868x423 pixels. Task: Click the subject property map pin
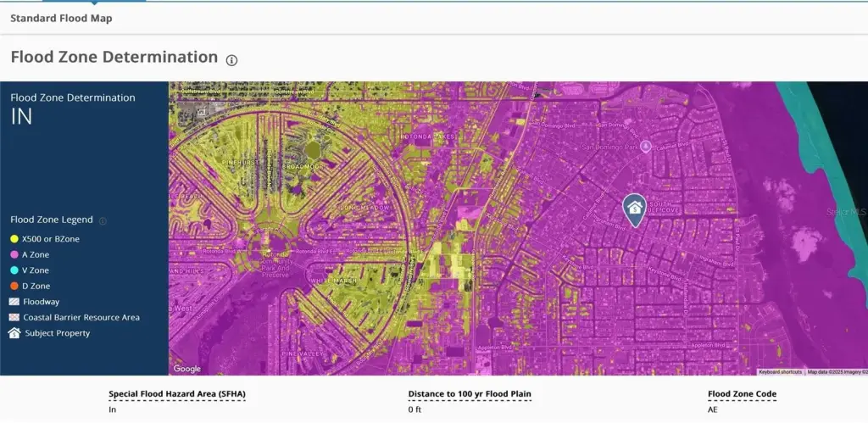pyautogui.click(x=633, y=209)
